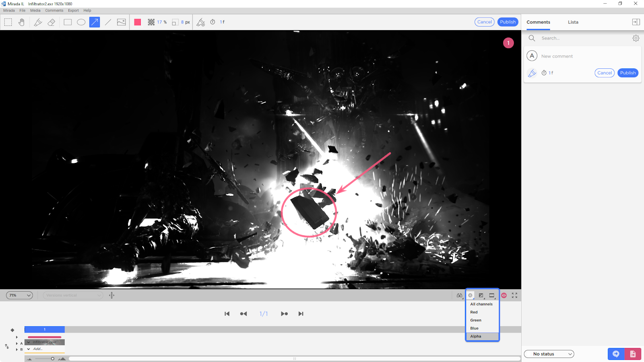Open the pink annotation color swatch

[x=138, y=22]
